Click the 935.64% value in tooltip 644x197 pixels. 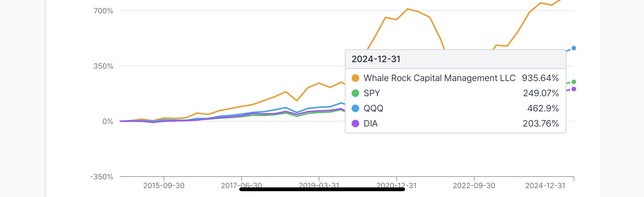pyautogui.click(x=540, y=78)
